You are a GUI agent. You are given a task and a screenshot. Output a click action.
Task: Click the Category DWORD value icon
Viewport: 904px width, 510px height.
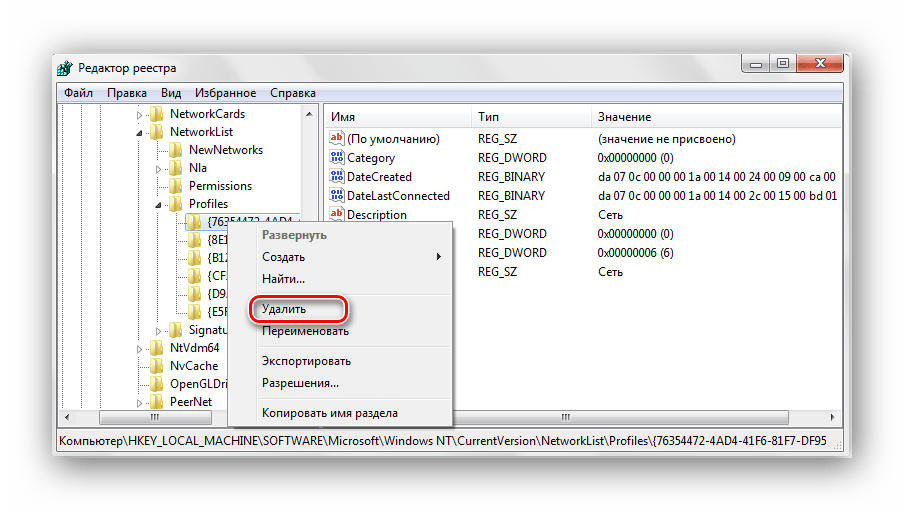point(337,158)
